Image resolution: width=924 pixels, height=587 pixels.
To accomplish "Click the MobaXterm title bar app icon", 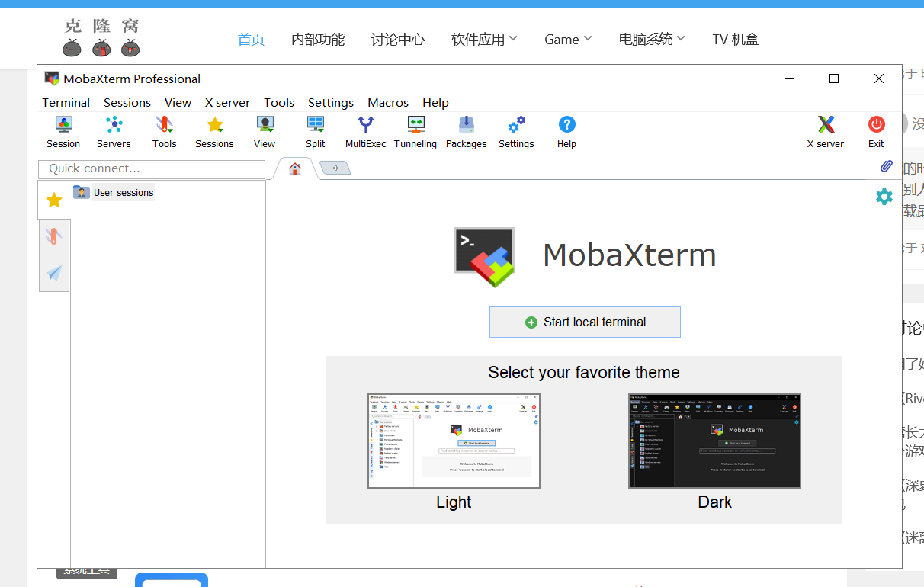I will [52, 79].
